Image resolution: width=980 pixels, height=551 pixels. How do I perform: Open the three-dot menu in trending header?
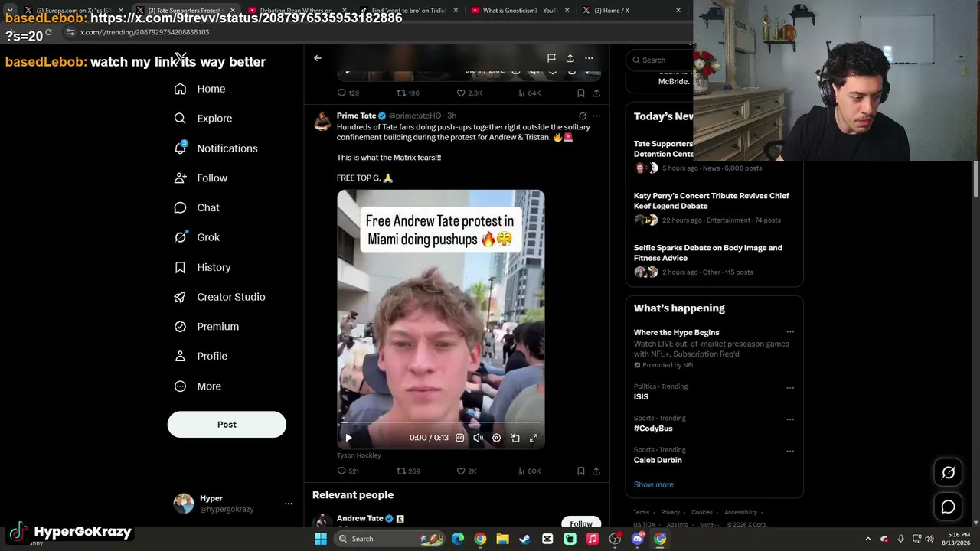[589, 58]
